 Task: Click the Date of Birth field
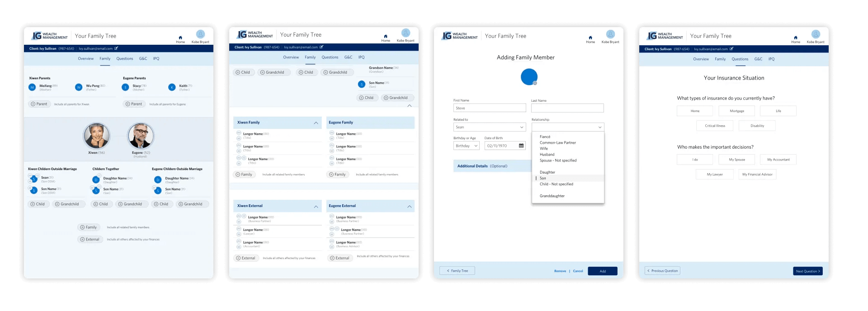[x=505, y=146]
